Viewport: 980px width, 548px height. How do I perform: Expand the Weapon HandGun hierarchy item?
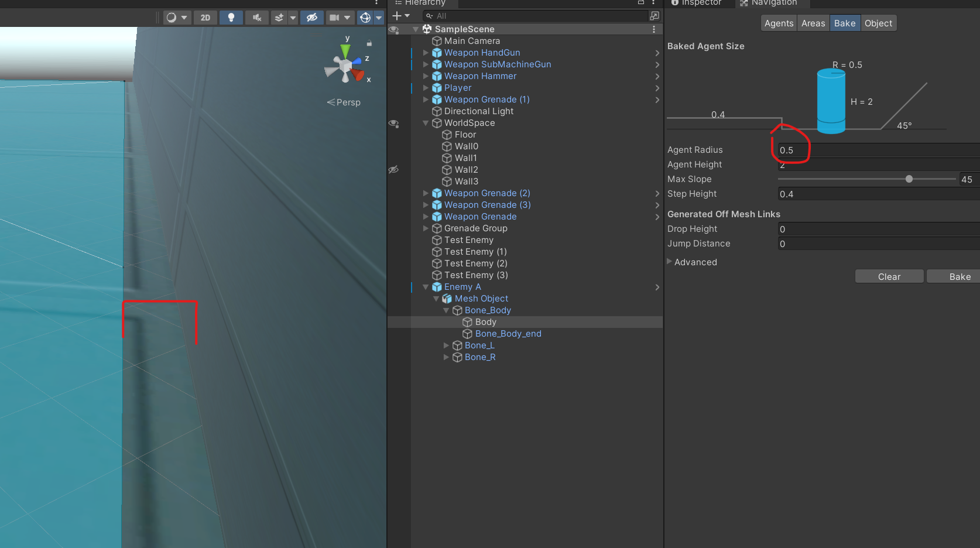pos(426,53)
